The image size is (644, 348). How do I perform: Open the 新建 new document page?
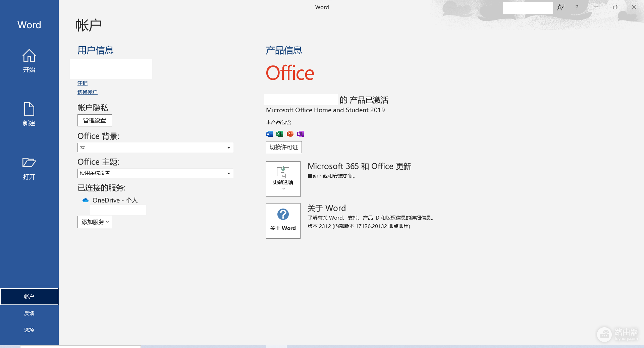29,114
